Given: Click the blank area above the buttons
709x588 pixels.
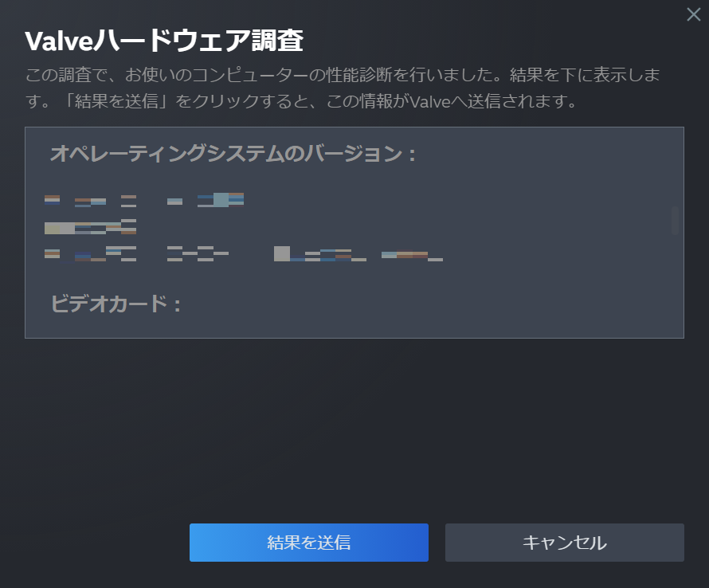Looking at the screenshot, I should pyautogui.click(x=354, y=429).
